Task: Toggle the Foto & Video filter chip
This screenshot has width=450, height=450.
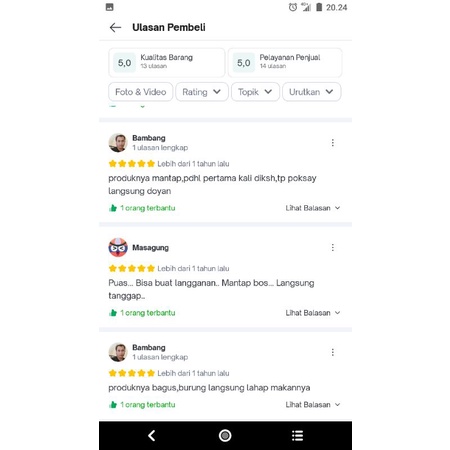Action: 141,92
